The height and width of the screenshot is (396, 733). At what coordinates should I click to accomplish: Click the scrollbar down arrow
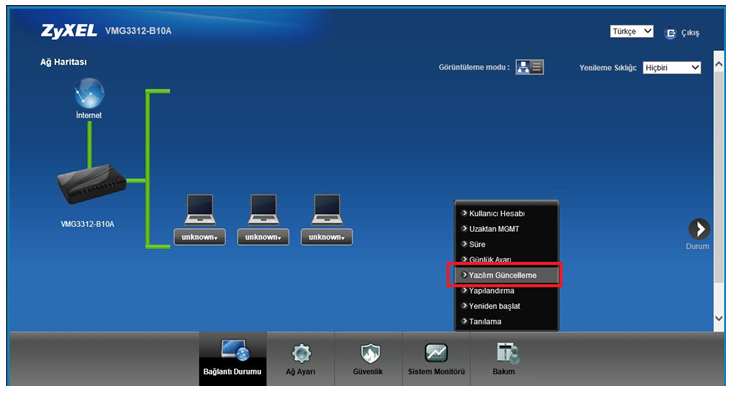pos(719,318)
